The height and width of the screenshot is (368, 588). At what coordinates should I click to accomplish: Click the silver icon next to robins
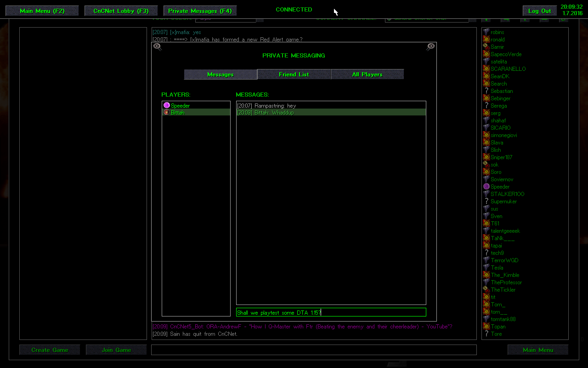click(486, 32)
